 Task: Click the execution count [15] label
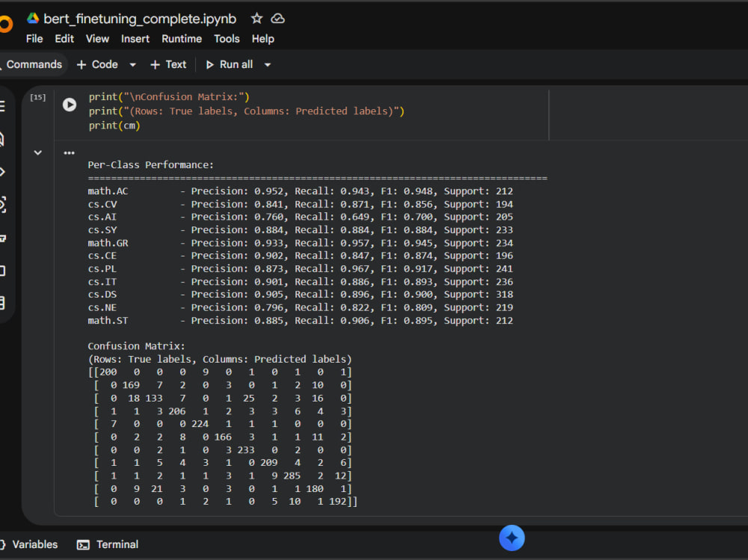[38, 97]
